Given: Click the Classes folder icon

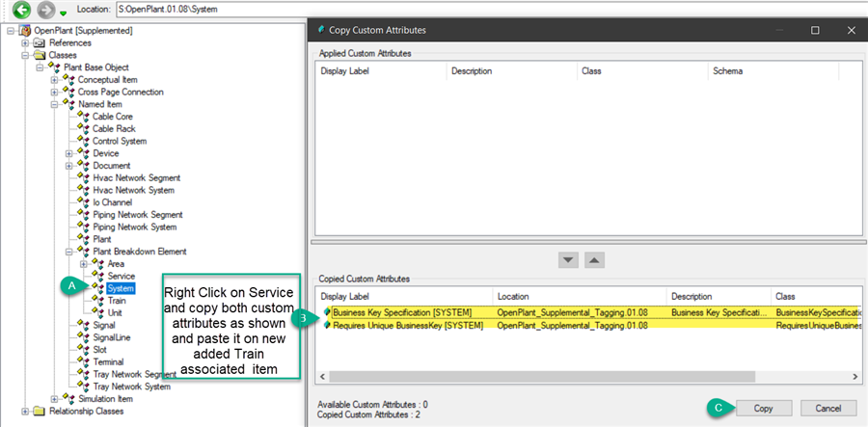Looking at the screenshot, I should [x=40, y=55].
